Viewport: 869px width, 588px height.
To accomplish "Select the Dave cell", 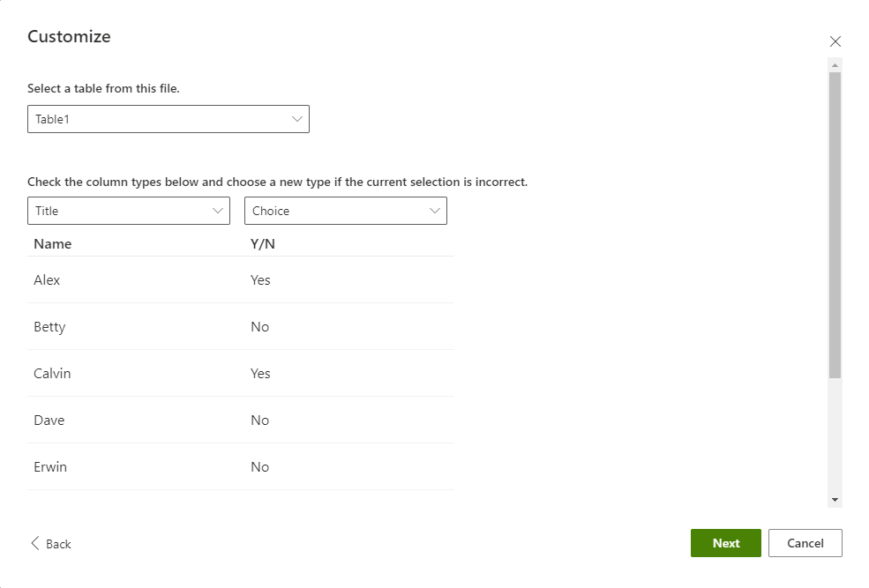I will coord(49,421).
